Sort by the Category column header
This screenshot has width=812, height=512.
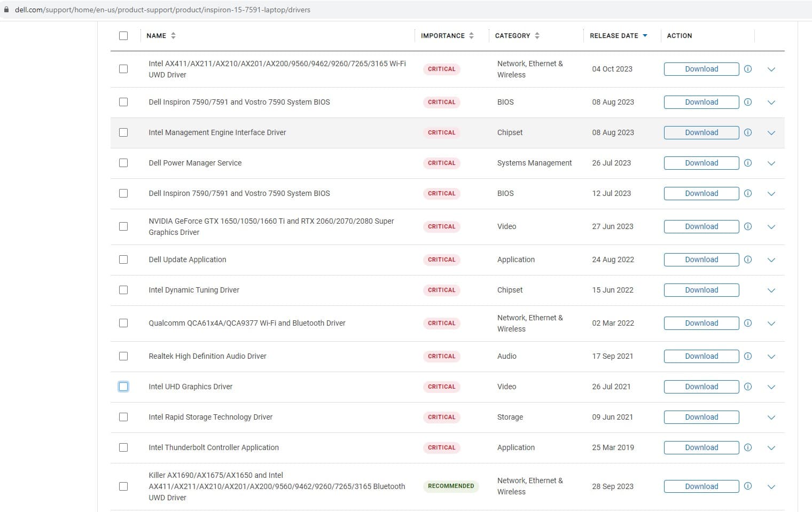pos(512,36)
